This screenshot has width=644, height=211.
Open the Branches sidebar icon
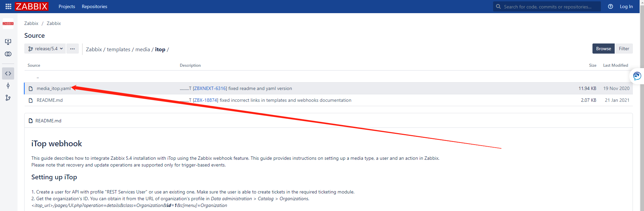coord(8,98)
